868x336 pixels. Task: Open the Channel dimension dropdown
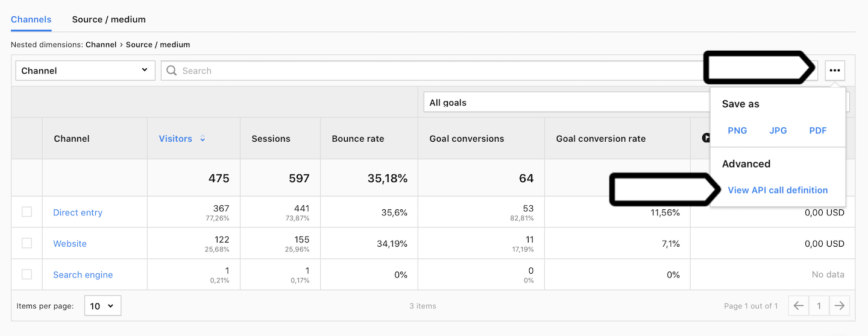pyautogui.click(x=85, y=71)
